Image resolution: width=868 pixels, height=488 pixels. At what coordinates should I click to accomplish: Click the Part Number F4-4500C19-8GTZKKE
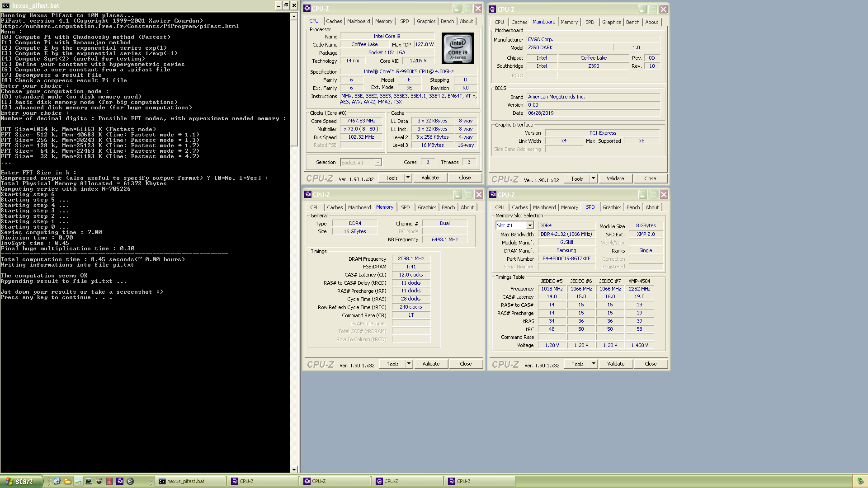tap(566, 259)
